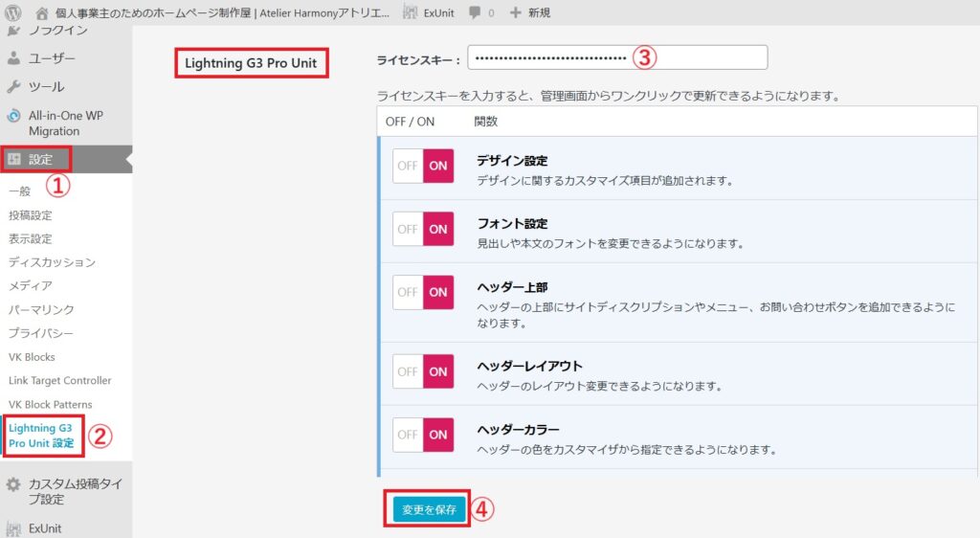Open site name link in admin bar
Screen dimensions: 980x538
tap(222, 12)
